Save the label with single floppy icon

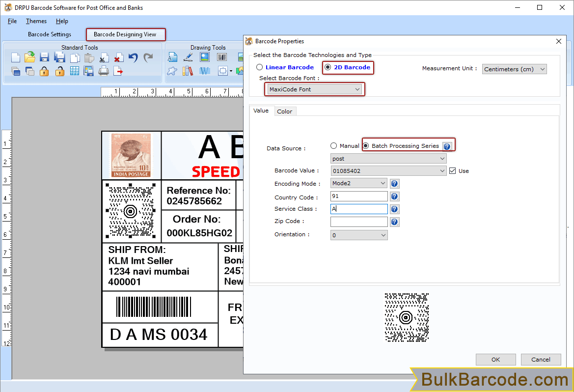point(44,57)
